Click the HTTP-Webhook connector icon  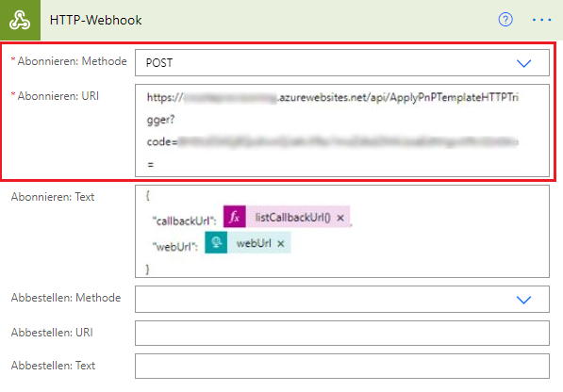point(20,20)
